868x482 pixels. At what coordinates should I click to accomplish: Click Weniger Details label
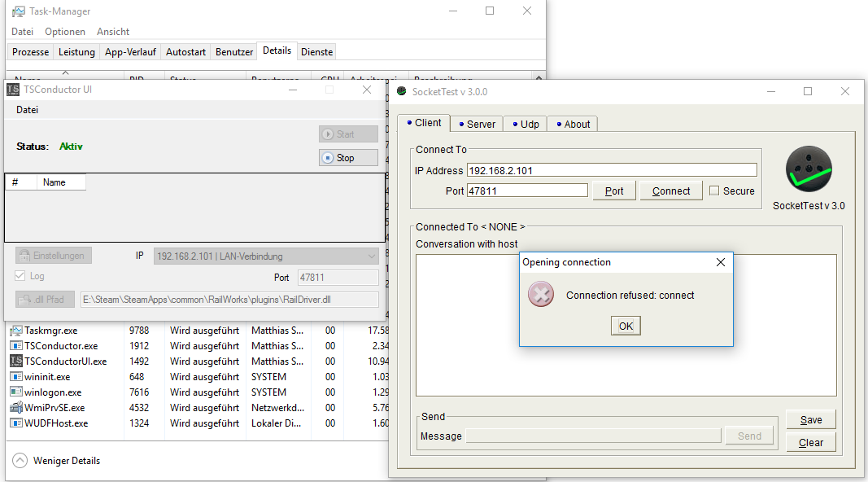(67, 460)
